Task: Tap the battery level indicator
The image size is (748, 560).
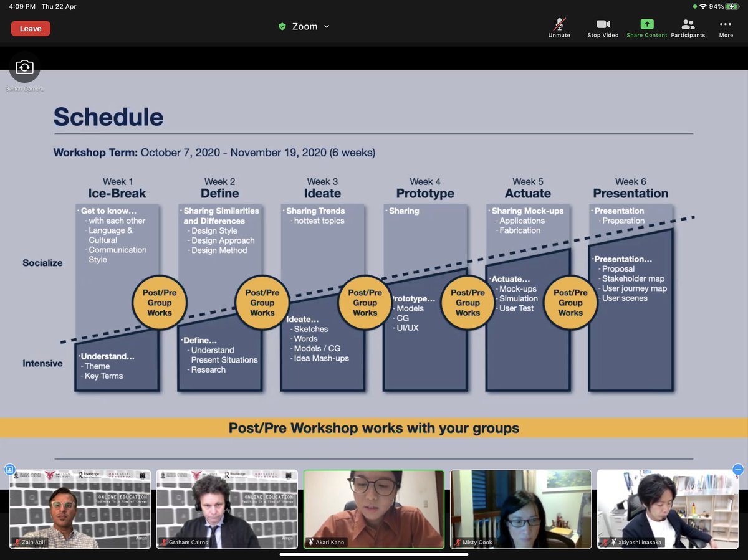Action: (x=731, y=6)
